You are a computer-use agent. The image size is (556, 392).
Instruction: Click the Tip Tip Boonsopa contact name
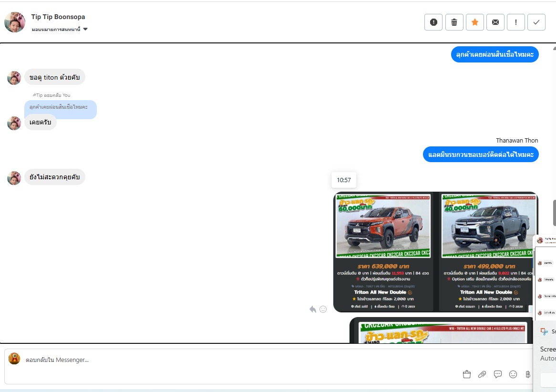coord(58,17)
